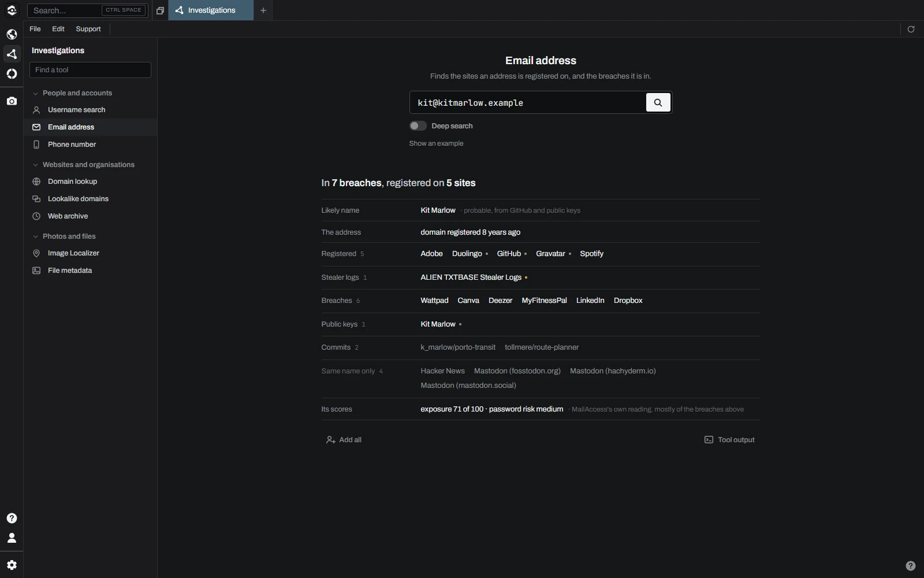Click the Hacker News same-name result
Screen dimensions: 924x578
click(x=442, y=371)
